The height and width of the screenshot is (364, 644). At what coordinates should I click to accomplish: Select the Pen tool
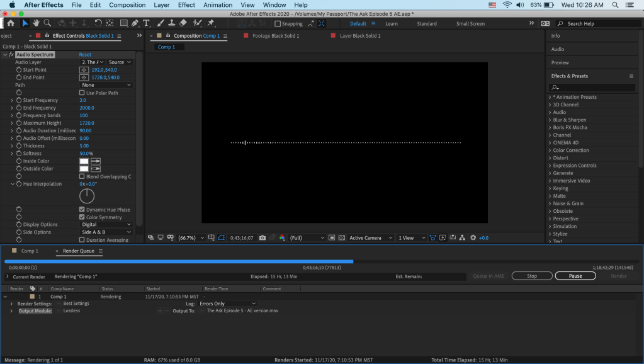coord(135,23)
